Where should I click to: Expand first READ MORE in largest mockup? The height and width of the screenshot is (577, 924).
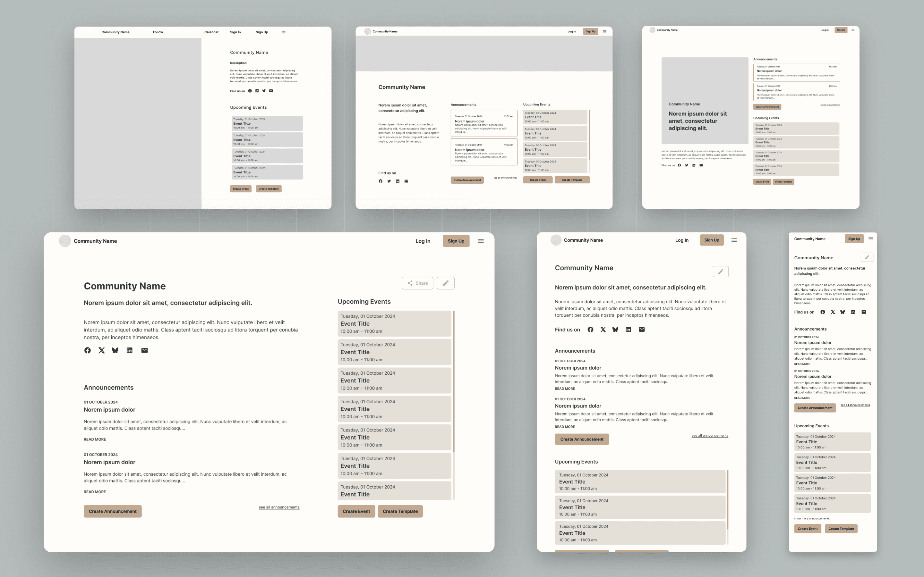click(95, 439)
